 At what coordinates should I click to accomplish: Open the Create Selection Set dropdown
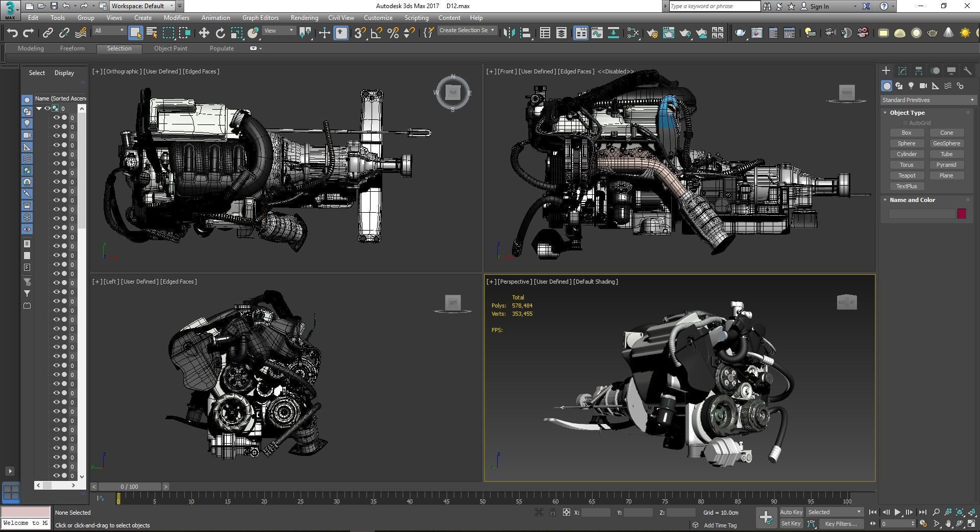tap(467, 31)
